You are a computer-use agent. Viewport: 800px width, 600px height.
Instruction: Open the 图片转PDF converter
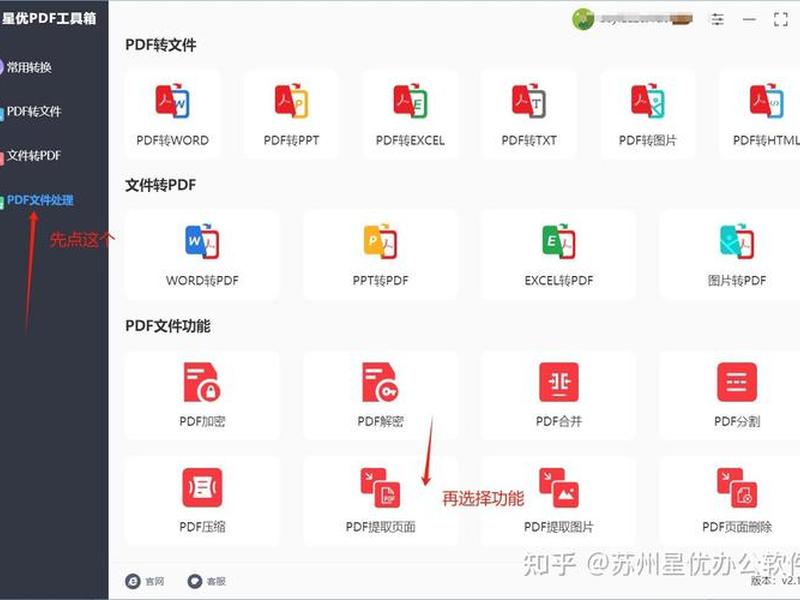click(731, 255)
